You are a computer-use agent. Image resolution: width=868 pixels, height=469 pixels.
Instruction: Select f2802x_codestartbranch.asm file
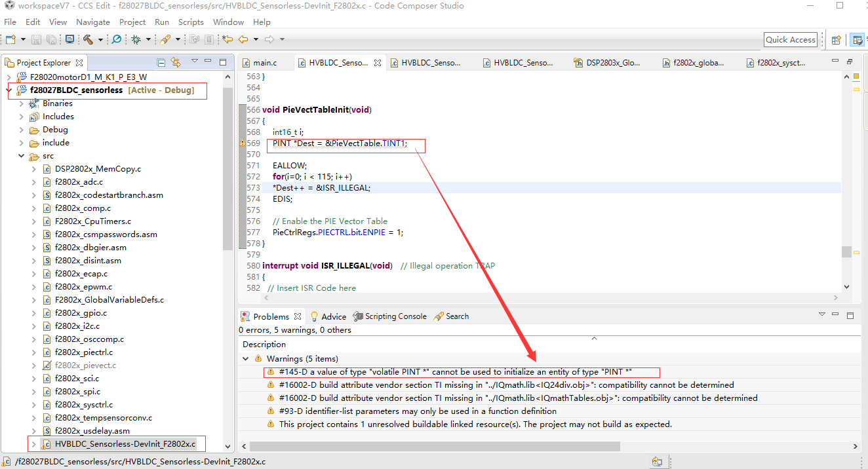coord(109,195)
